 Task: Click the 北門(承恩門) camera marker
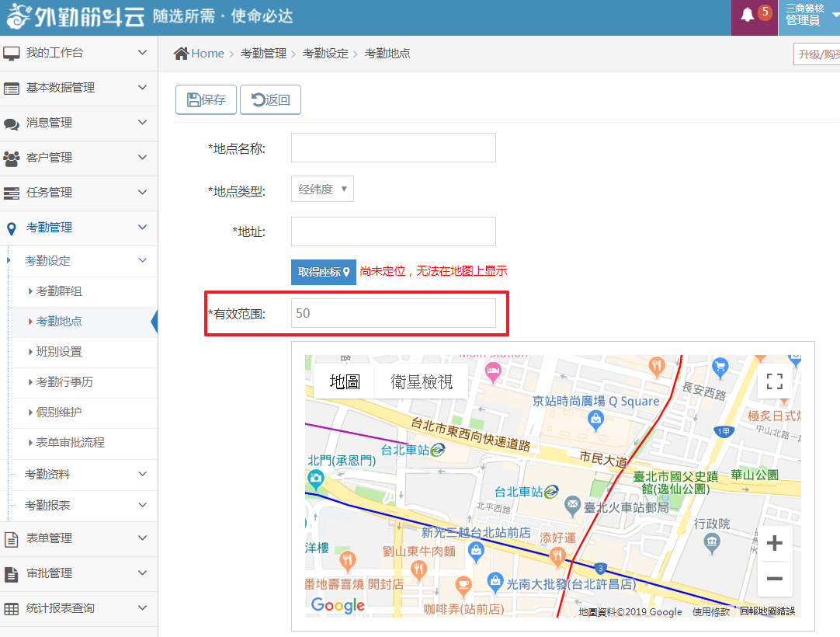(315, 479)
